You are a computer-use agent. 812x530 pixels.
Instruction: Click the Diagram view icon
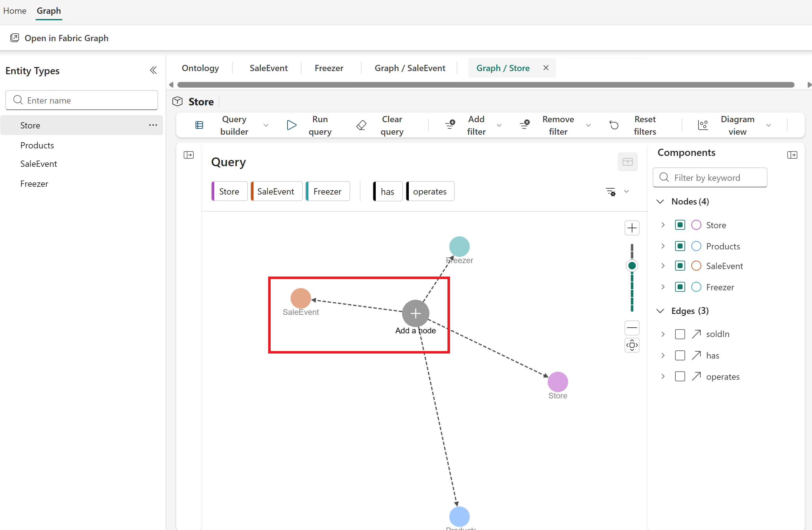[x=703, y=125]
